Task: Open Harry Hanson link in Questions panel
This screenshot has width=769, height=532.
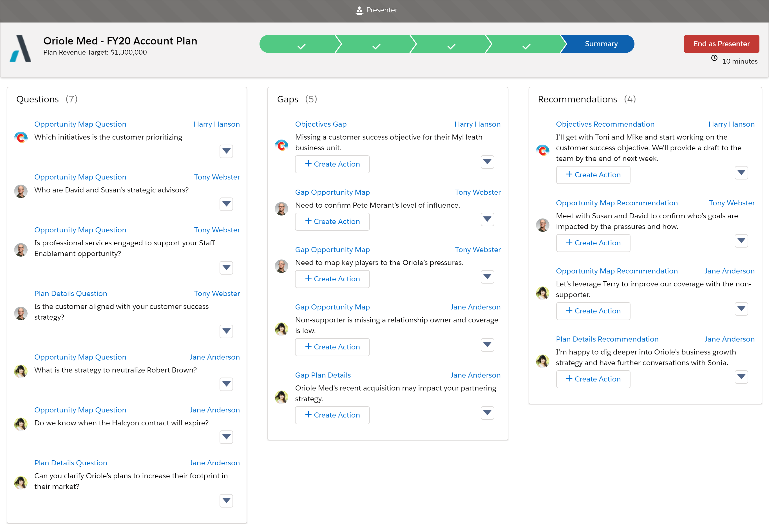Action: tap(216, 124)
